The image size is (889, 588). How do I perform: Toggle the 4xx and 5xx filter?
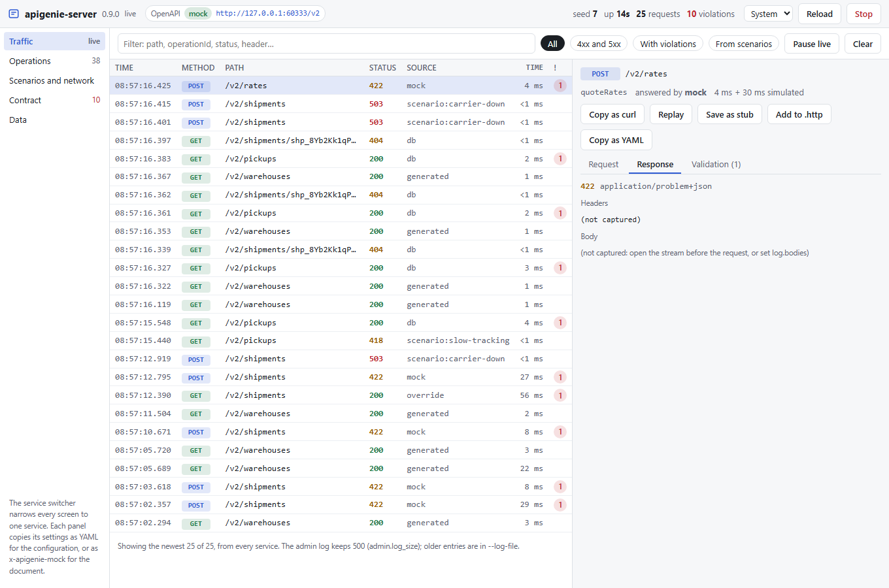coord(599,44)
